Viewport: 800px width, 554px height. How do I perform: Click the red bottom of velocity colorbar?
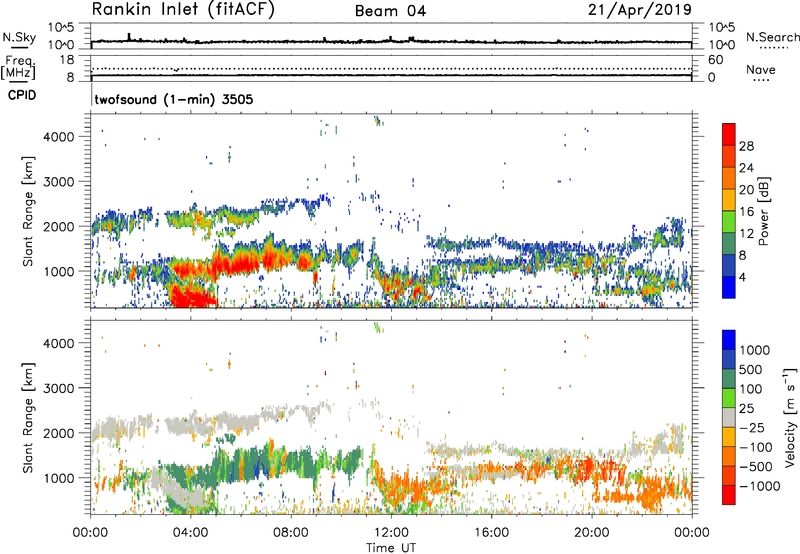tap(729, 495)
